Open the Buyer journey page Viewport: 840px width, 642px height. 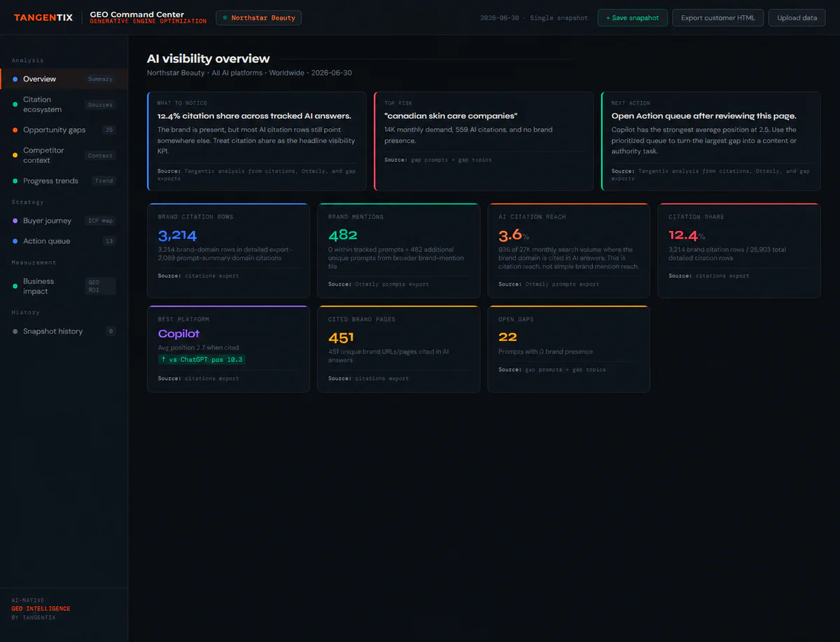click(64, 221)
